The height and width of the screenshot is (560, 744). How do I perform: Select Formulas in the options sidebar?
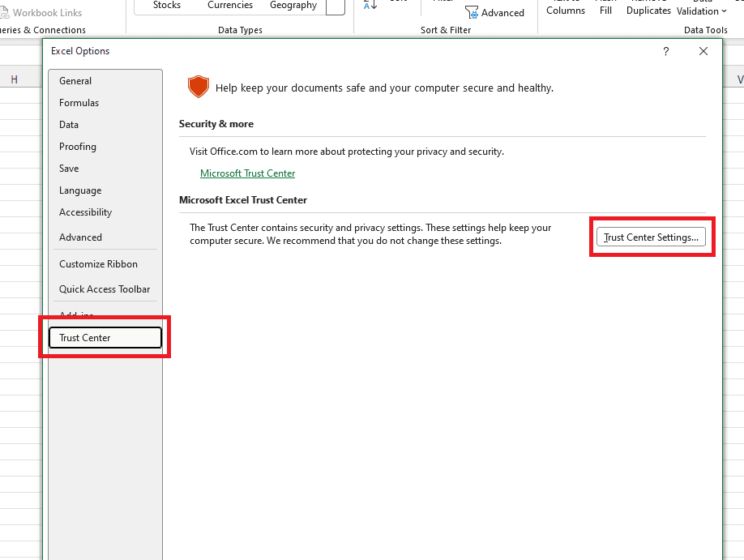click(105, 103)
